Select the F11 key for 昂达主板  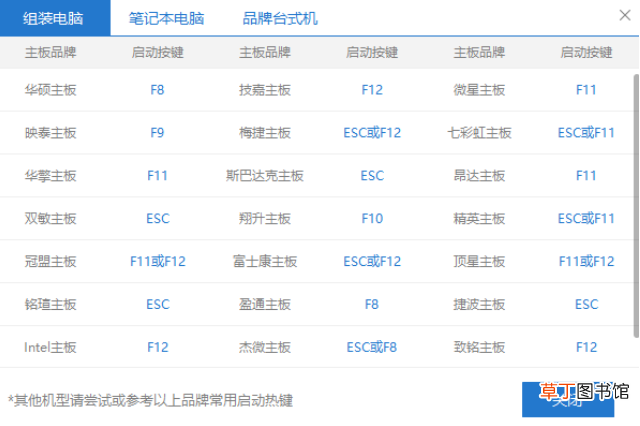tap(586, 175)
